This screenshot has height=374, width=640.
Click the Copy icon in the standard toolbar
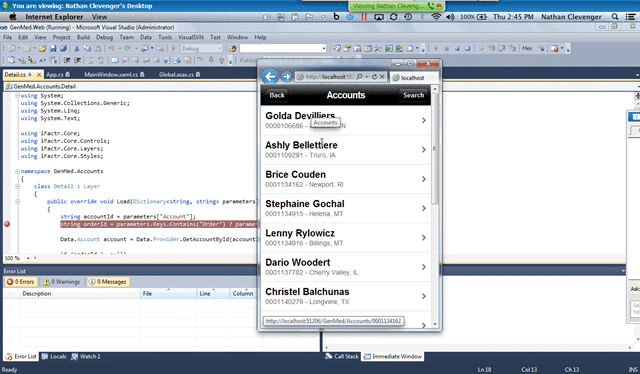point(87,48)
